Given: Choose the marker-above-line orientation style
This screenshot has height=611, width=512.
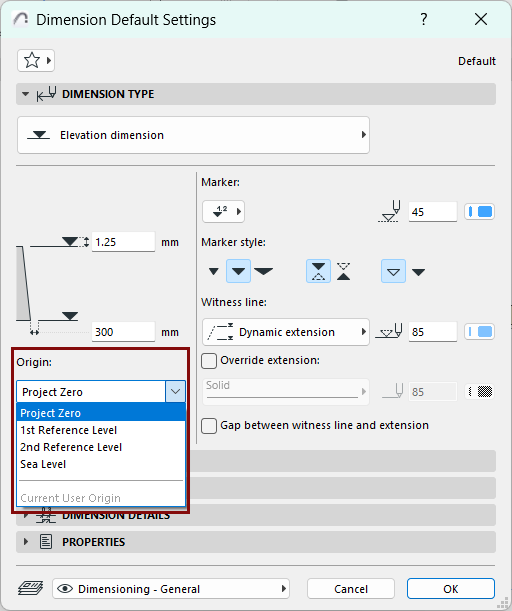Looking at the screenshot, I should (318, 271).
